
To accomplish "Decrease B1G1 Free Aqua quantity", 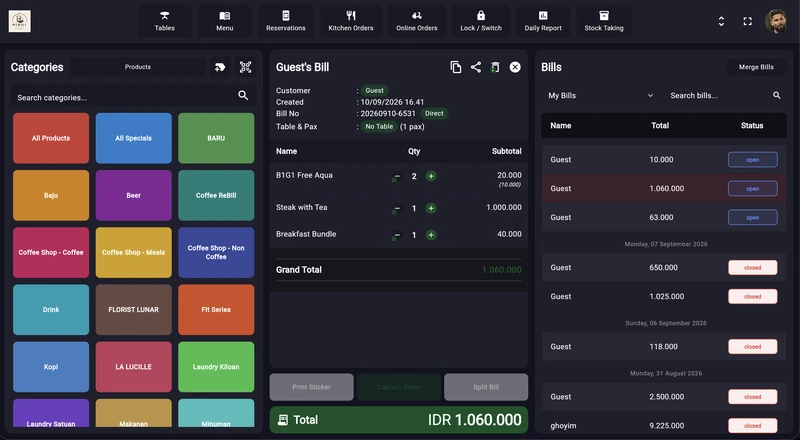I will [x=396, y=177].
